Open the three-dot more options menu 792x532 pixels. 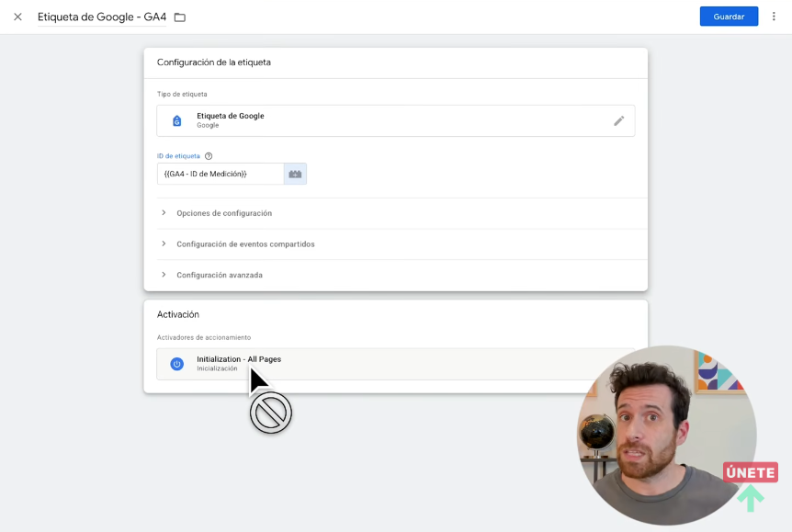coord(774,17)
